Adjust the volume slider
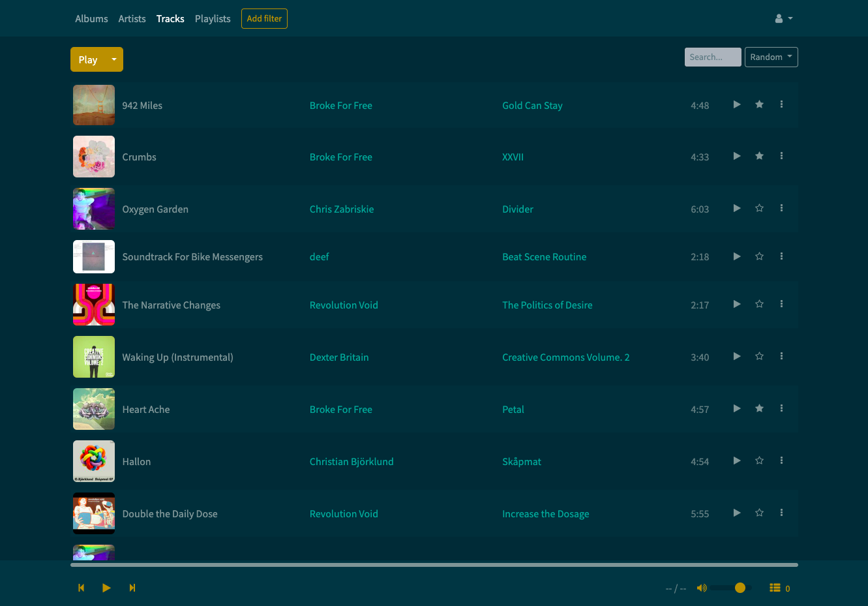The height and width of the screenshot is (606, 868). pos(731,588)
